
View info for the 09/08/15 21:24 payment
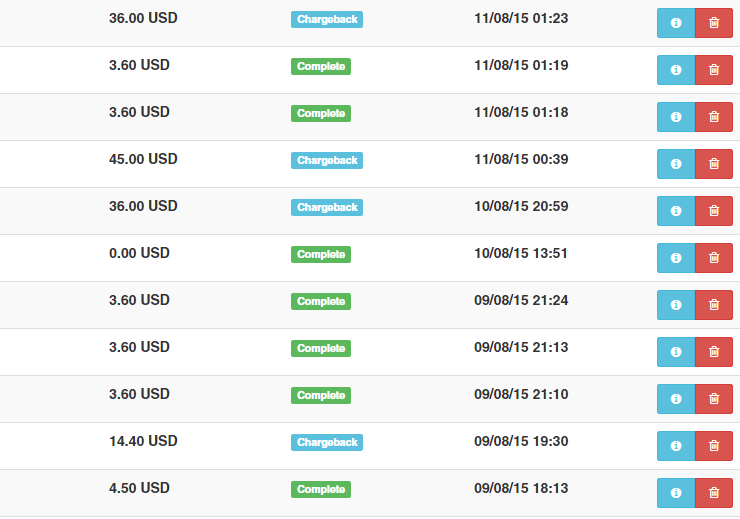click(x=676, y=305)
